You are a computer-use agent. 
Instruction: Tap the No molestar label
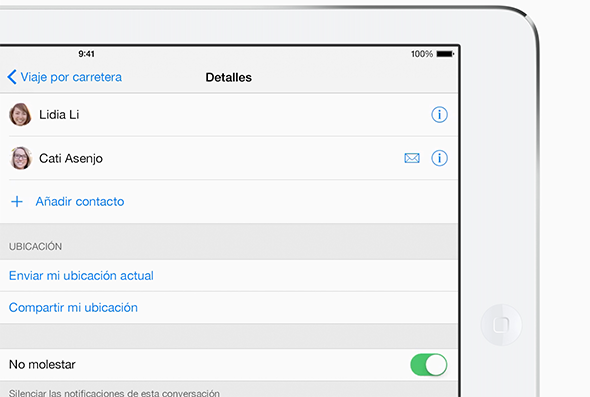(x=42, y=365)
